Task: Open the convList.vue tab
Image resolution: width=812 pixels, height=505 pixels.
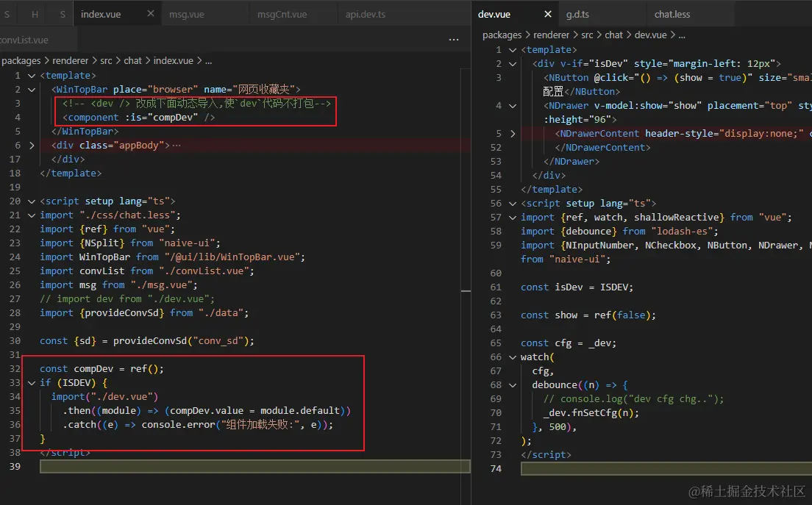Action: (24, 40)
